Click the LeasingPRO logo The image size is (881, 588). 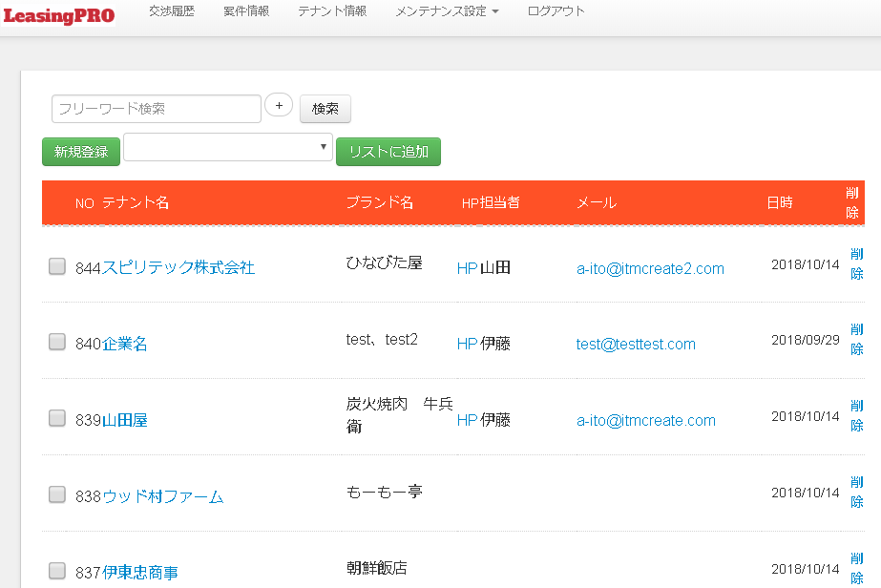point(58,15)
